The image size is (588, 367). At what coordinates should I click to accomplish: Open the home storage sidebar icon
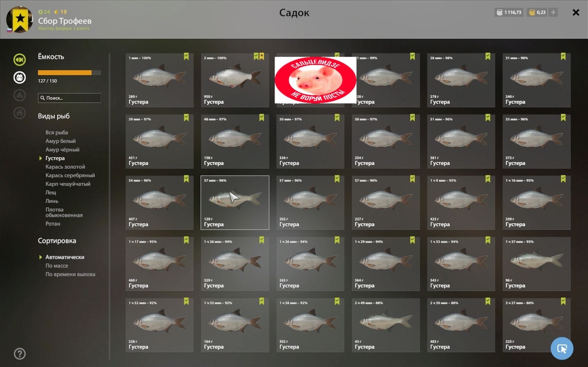(20, 113)
